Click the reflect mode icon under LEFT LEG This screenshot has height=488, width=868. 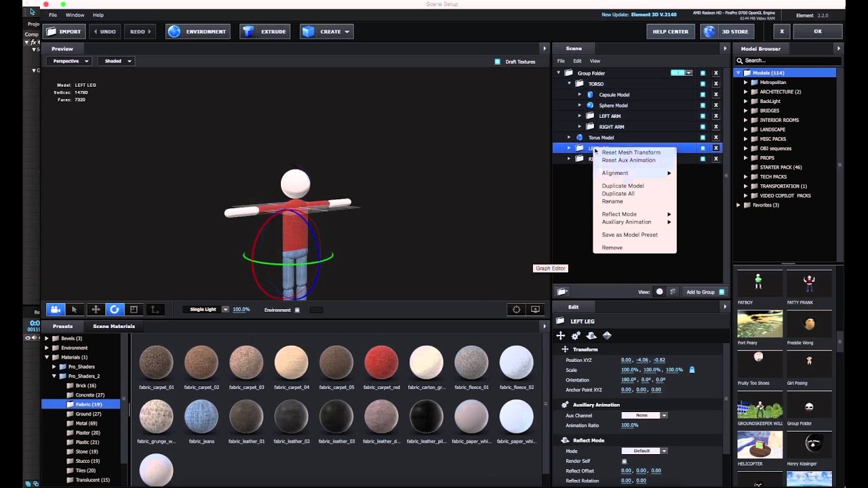tap(591, 335)
